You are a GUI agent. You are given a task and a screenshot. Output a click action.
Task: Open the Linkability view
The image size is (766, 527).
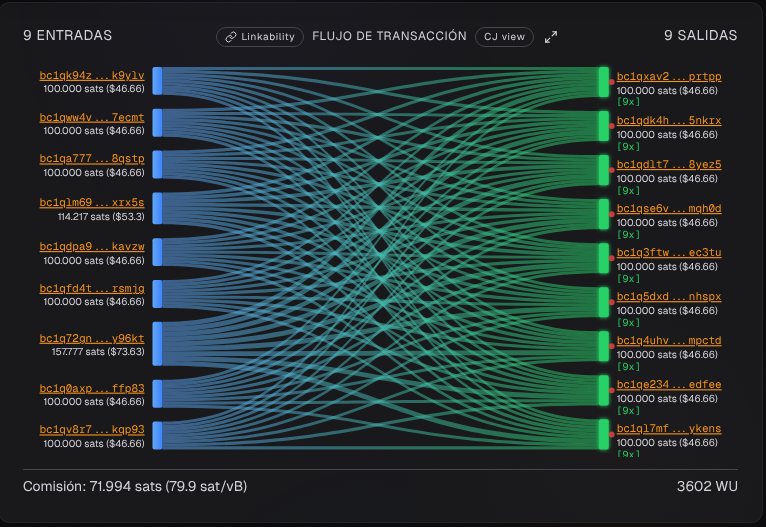pyautogui.click(x=260, y=37)
